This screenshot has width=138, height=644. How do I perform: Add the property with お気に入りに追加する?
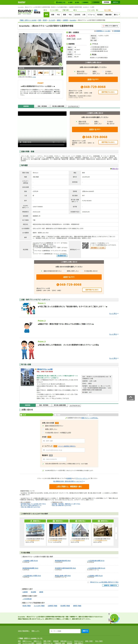pos(110,26)
